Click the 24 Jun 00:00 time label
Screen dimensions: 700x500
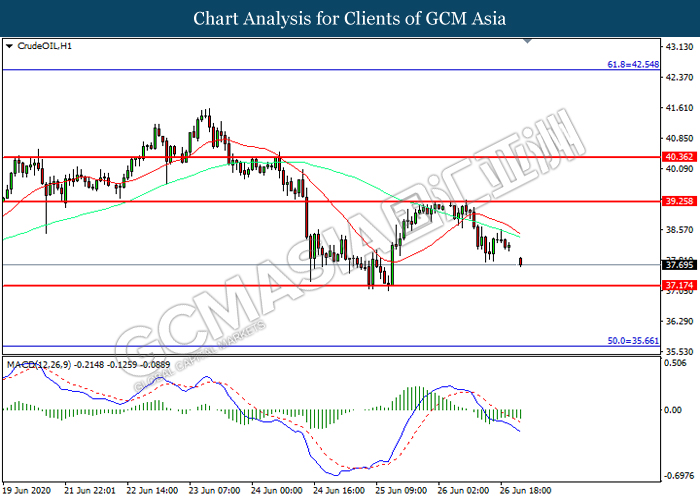pos(277,490)
